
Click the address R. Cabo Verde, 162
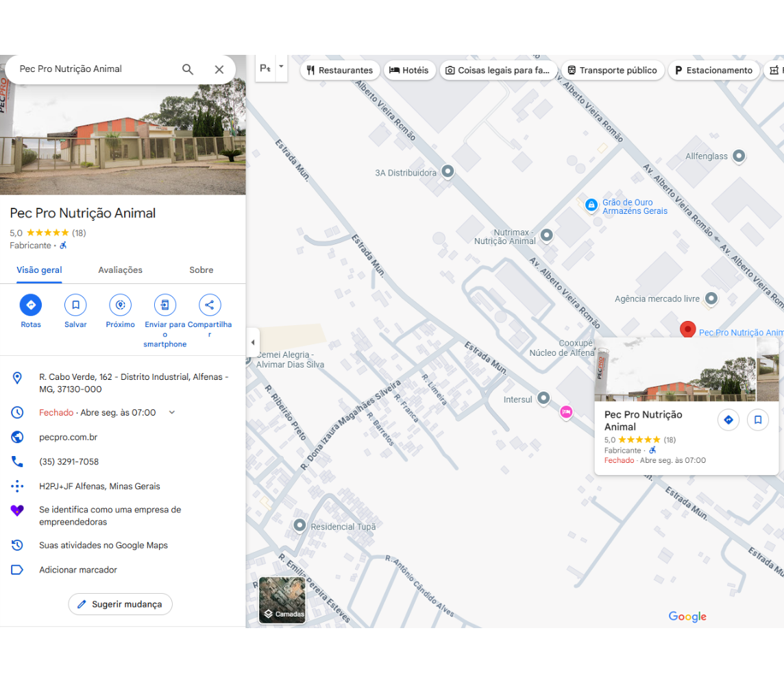click(134, 383)
